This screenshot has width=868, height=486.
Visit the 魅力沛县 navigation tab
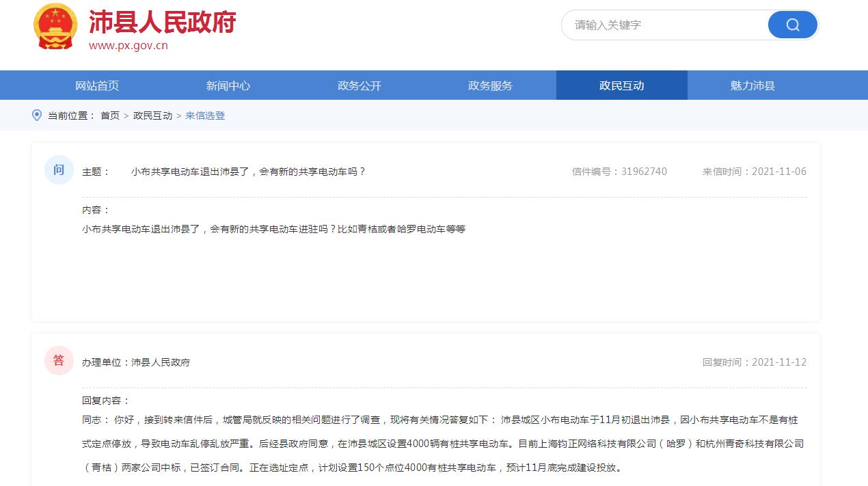[x=752, y=85]
